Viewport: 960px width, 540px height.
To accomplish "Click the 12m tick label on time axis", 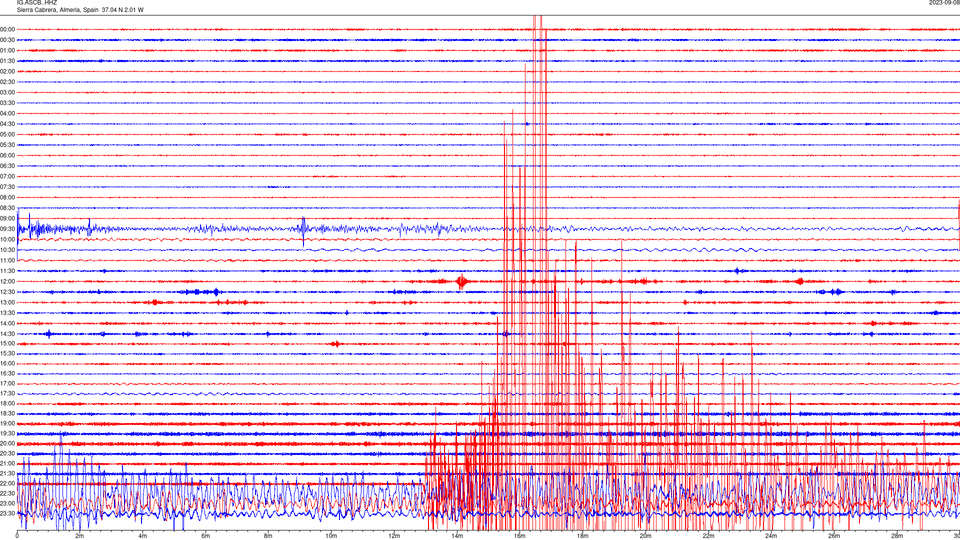I will coord(394,536).
